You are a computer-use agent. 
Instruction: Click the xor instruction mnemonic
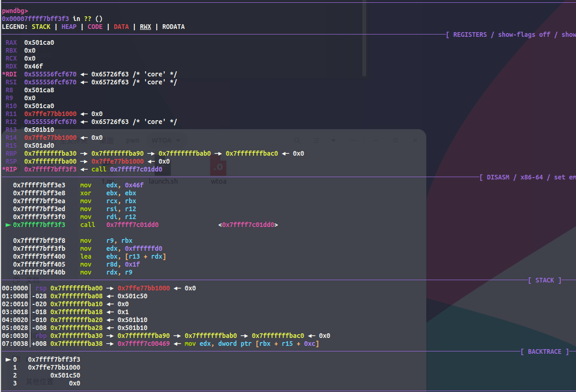[86, 193]
